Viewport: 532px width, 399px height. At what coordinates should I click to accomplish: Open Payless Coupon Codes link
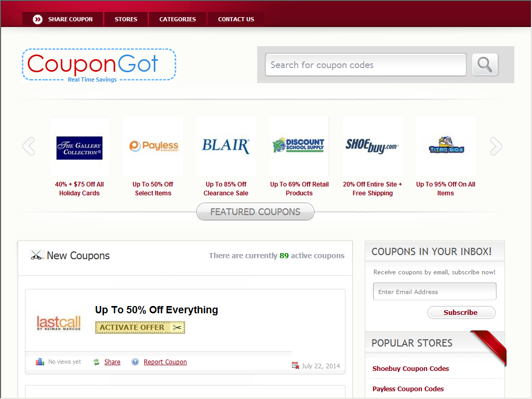pos(408,389)
